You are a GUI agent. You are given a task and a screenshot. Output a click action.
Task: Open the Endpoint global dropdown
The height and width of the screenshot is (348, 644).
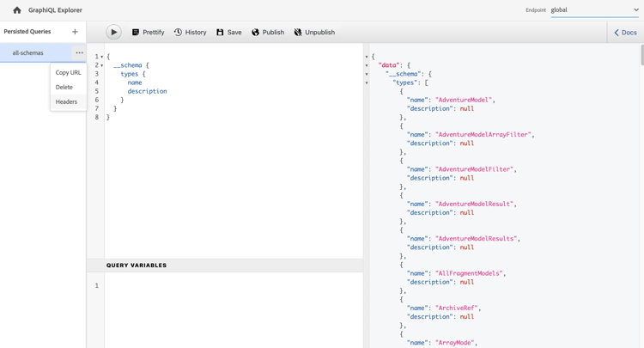594,10
